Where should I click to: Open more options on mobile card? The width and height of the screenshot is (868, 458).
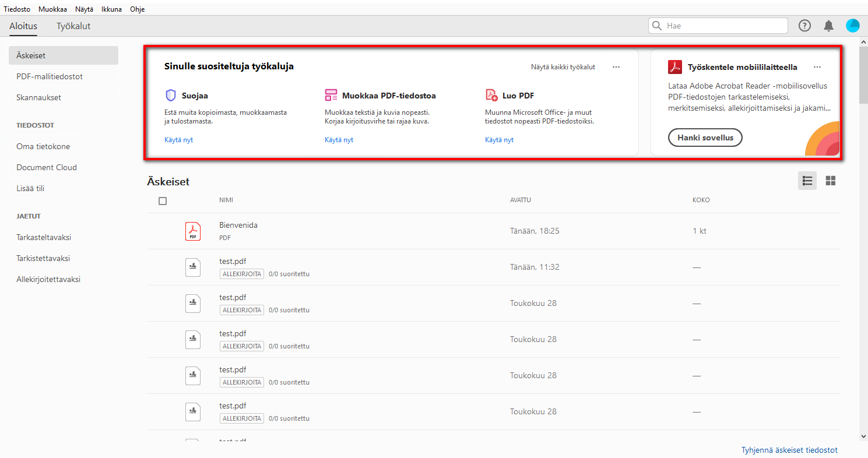pos(817,67)
